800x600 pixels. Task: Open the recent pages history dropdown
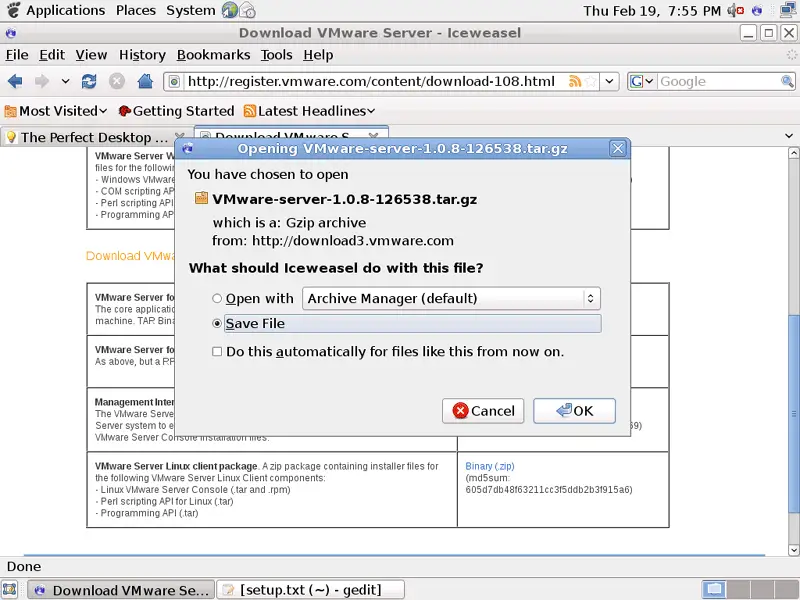pyautogui.click(x=65, y=81)
